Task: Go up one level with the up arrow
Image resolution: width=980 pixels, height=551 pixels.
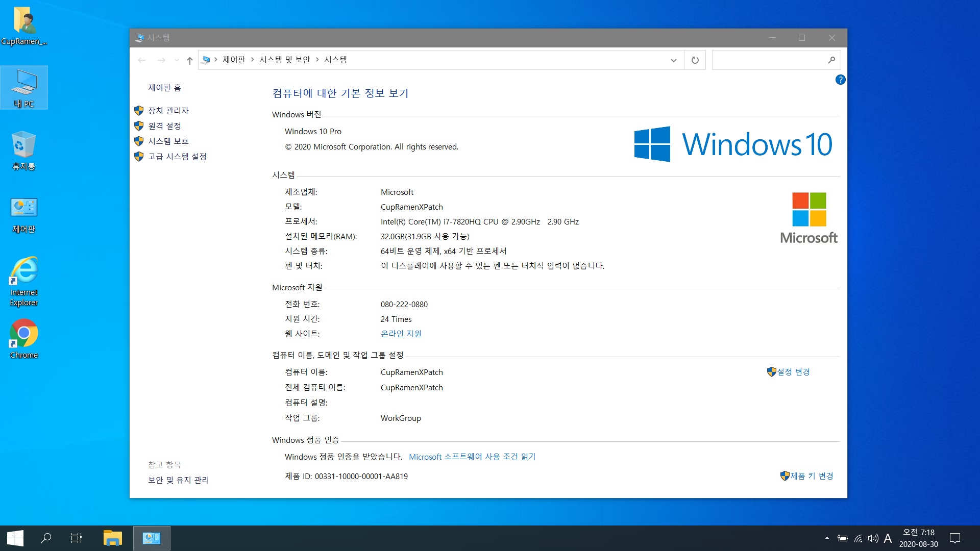Action: [x=190, y=60]
